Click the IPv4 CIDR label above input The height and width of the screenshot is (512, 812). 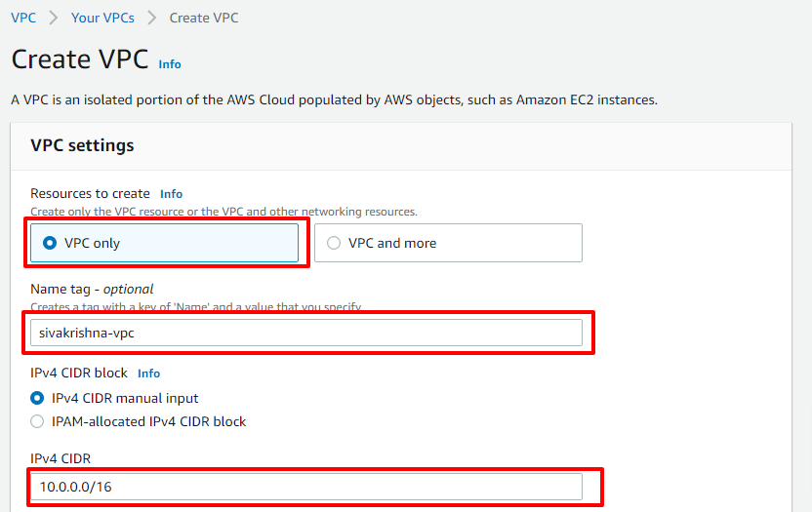pos(61,458)
